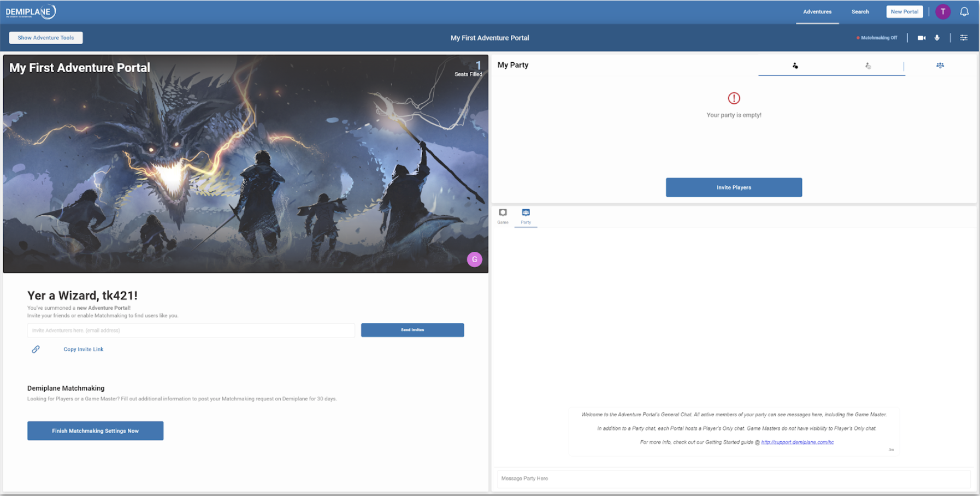This screenshot has height=496, width=980.
Task: Open the party group icon tab
Action: tap(940, 66)
